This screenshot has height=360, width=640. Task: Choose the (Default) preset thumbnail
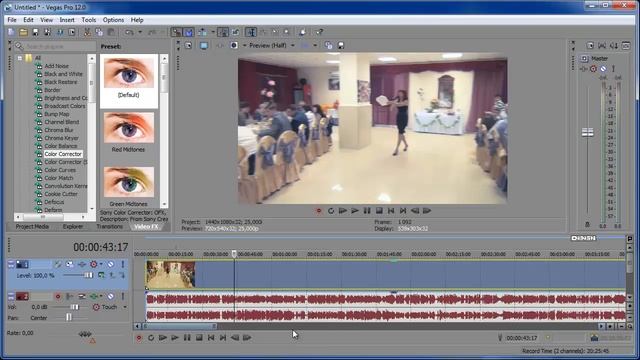[129, 73]
